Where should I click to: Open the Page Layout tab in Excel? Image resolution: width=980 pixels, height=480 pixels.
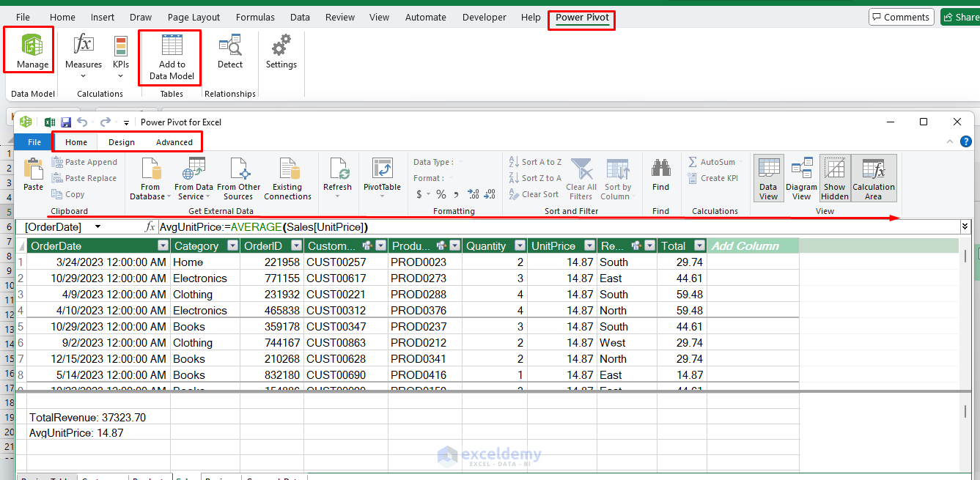(194, 17)
